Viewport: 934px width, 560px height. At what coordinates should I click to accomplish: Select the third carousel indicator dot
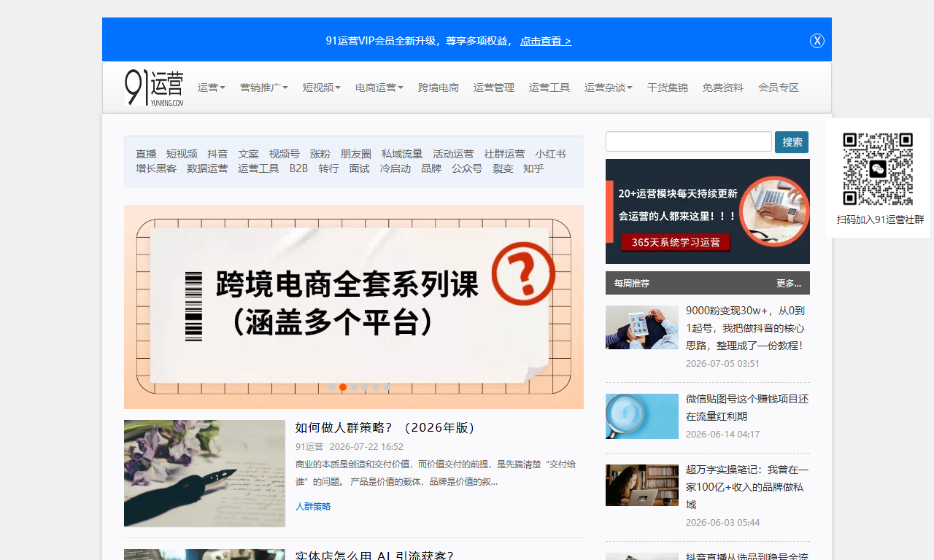[354, 387]
